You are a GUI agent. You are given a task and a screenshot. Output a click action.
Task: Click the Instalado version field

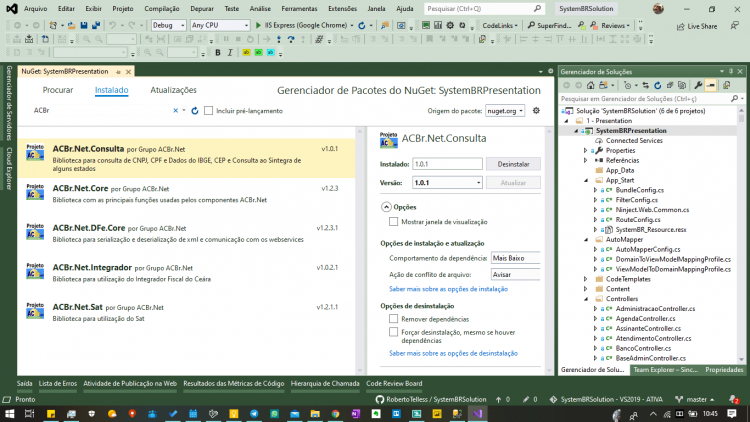click(x=447, y=164)
